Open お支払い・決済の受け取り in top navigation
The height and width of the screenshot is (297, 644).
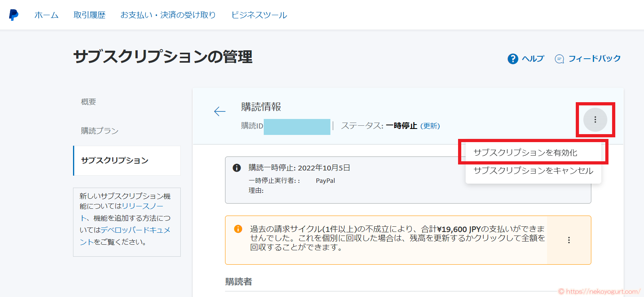[168, 15]
